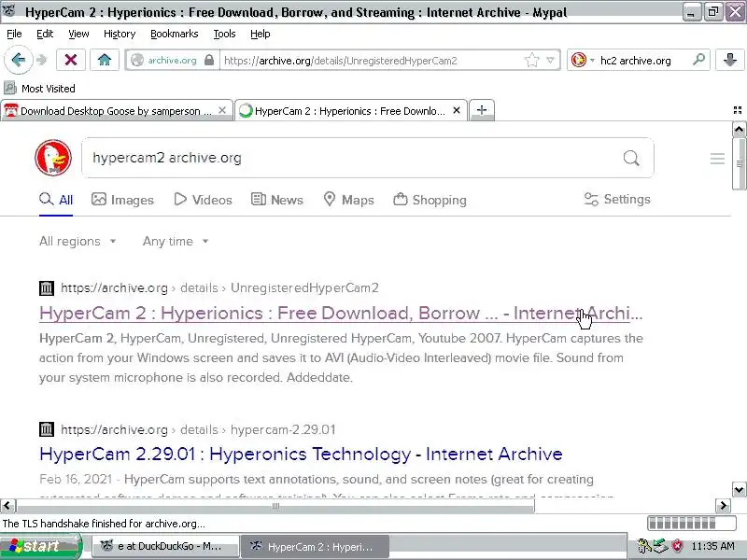Go to the Home page icon
This screenshot has width=747, height=560.
click(x=105, y=60)
